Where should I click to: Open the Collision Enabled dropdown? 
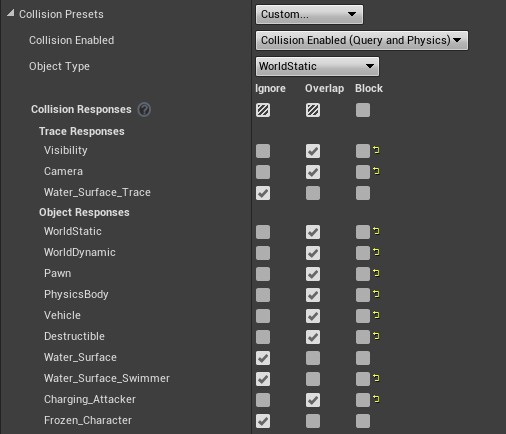pos(362,40)
